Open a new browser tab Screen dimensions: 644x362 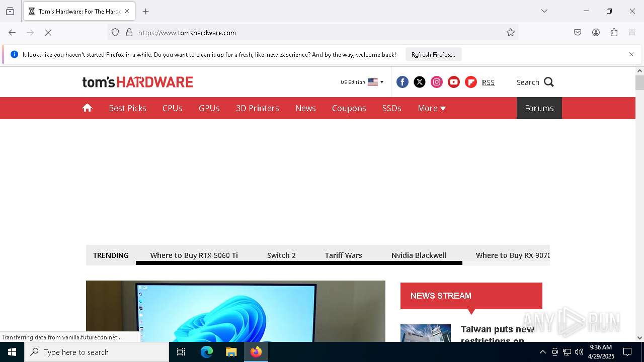click(146, 11)
